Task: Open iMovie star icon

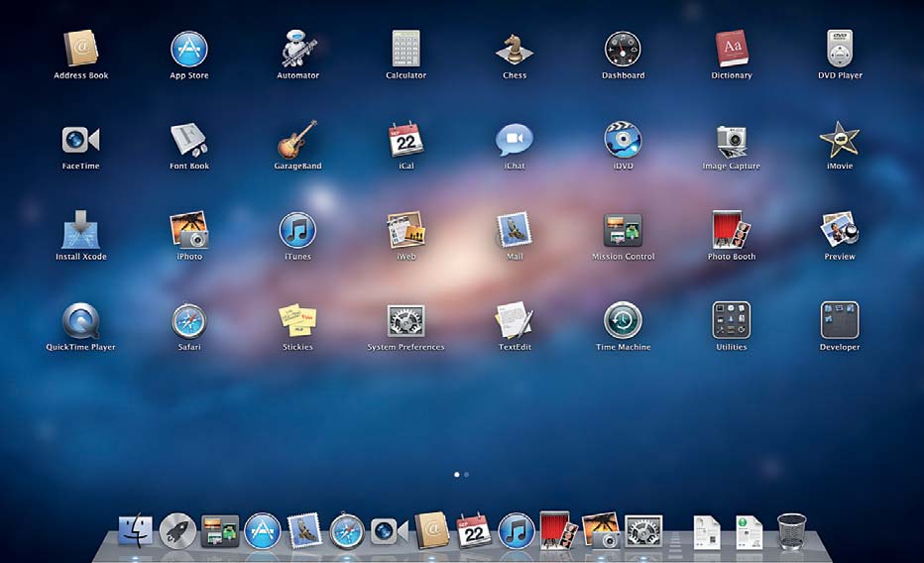Action: 840,140
